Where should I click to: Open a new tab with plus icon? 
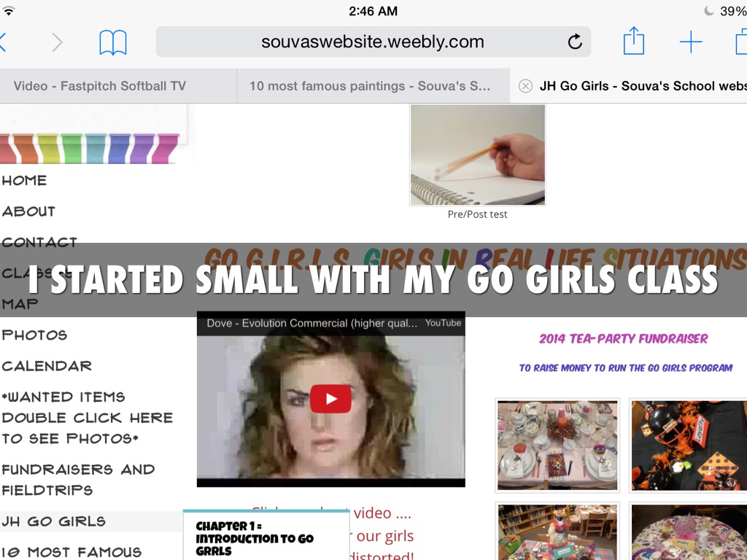pyautogui.click(x=690, y=42)
